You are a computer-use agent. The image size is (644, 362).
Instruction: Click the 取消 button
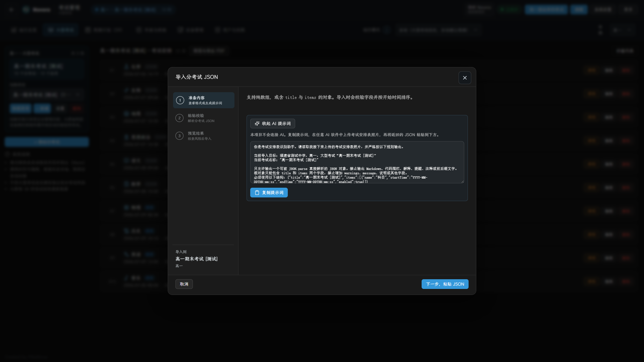click(x=184, y=284)
